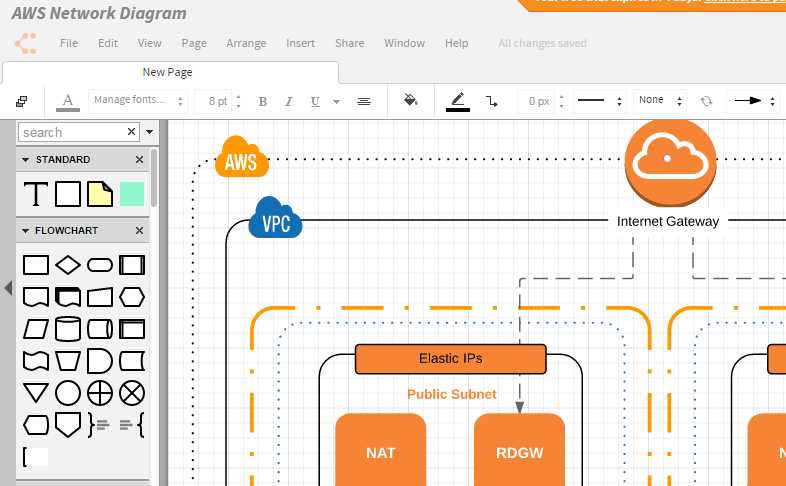Open the end arrow style dropdown
Image resolution: width=786 pixels, height=486 pixels.
point(753,101)
